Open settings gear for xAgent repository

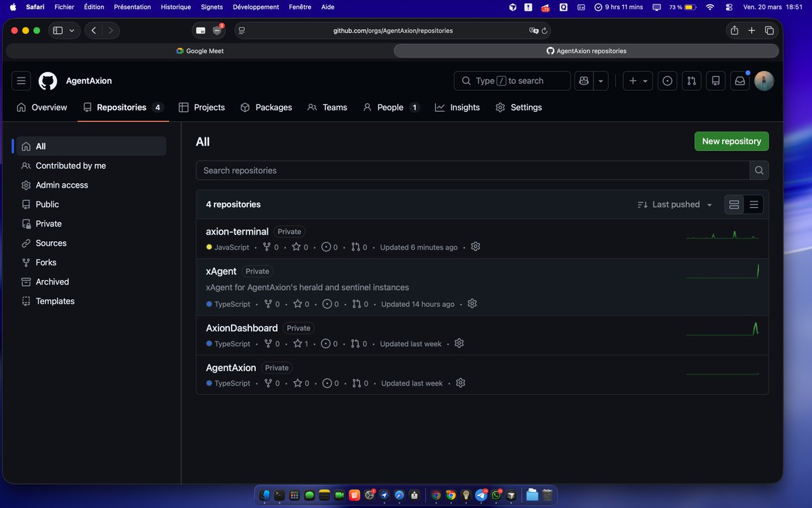point(472,303)
